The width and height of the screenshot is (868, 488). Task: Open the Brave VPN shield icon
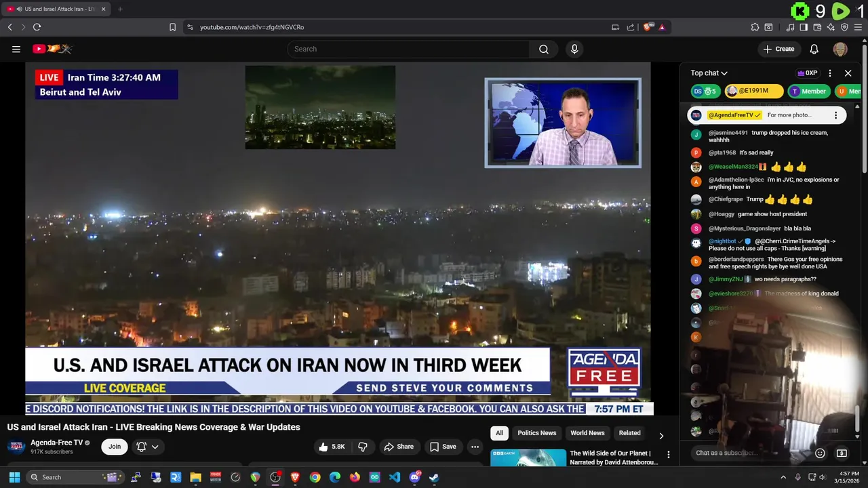pos(844,27)
